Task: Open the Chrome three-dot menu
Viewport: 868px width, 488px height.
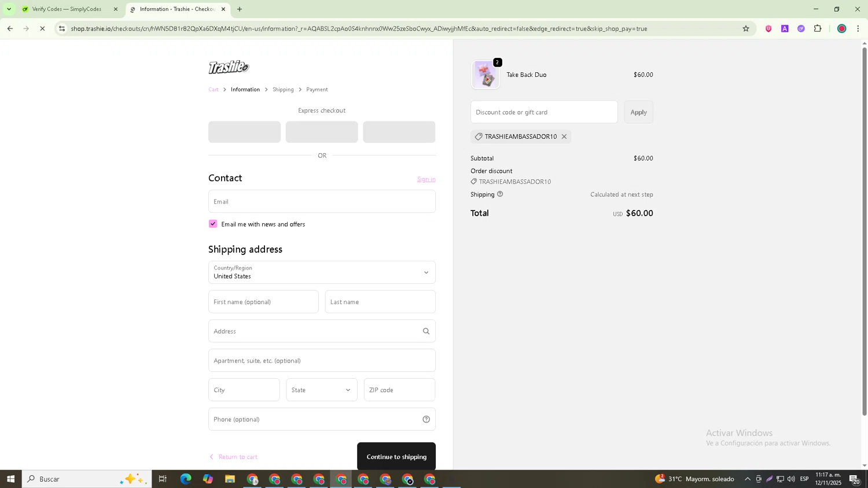Action: click(x=858, y=28)
